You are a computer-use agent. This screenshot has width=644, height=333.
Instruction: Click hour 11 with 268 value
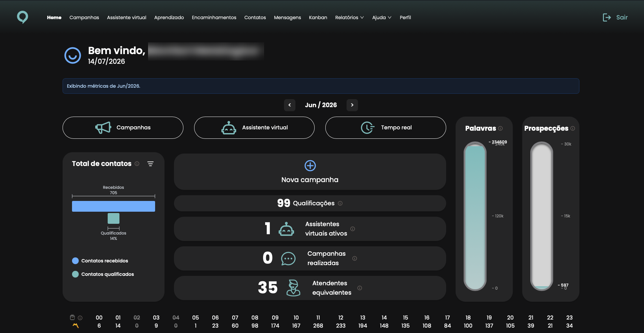318,322
